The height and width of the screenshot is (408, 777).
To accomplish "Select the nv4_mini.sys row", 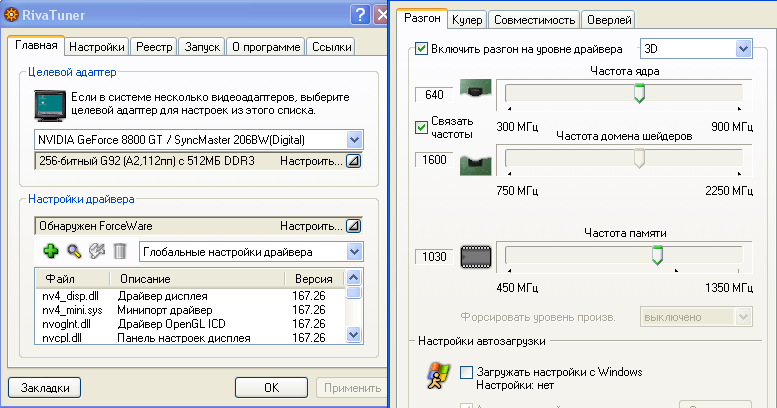I will pos(190,310).
